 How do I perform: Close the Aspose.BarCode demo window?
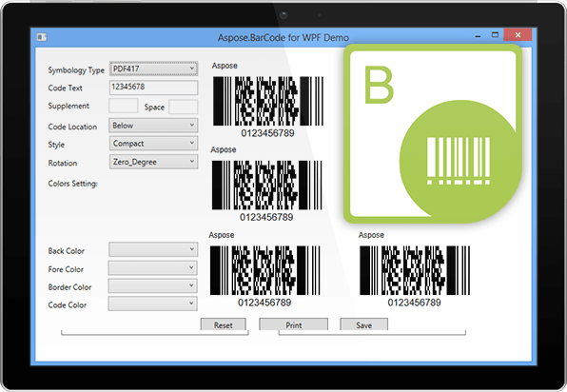tap(518, 34)
